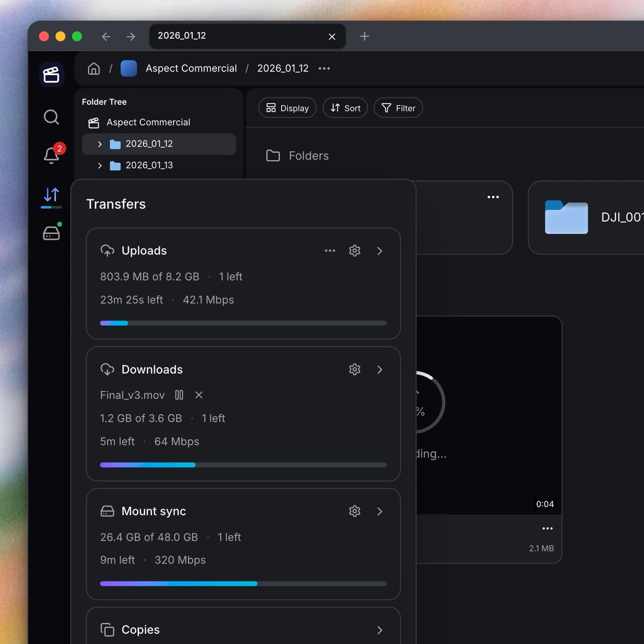Open the Filter button
The width and height of the screenshot is (644, 644).
(x=398, y=108)
